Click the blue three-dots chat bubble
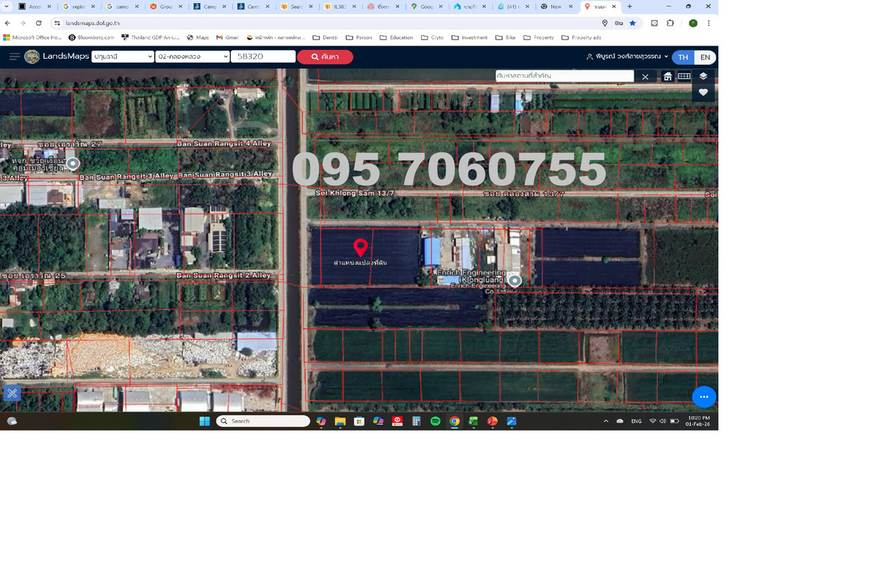Screen dimensions: 882x588 coord(703,397)
